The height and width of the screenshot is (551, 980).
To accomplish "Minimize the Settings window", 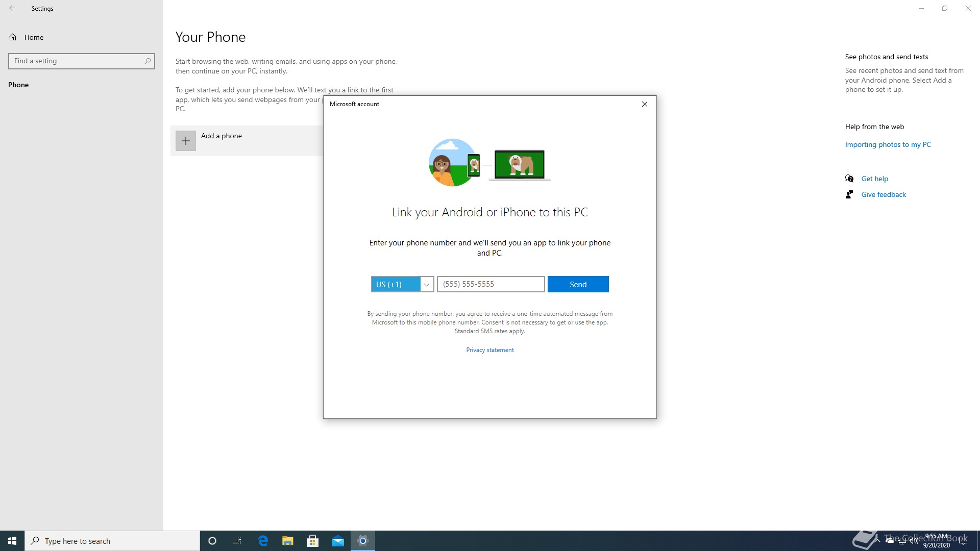I will 921,8.
